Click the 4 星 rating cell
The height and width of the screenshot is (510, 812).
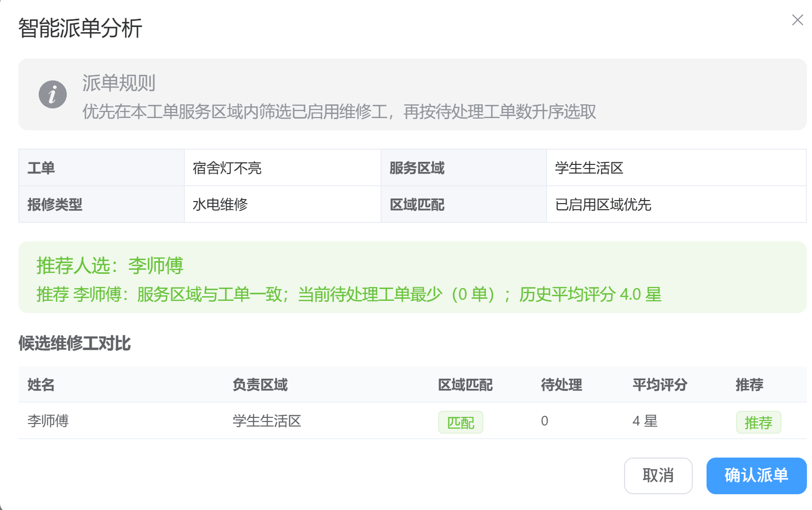(645, 421)
